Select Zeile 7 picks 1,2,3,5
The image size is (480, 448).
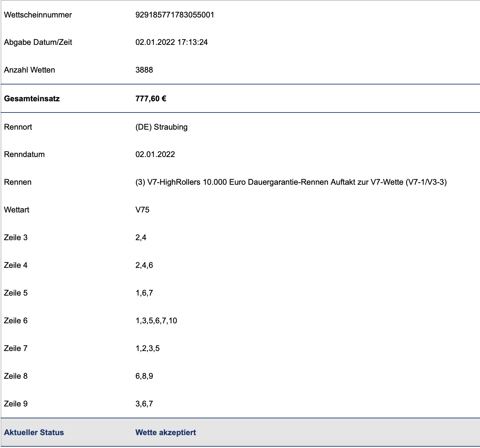pyautogui.click(x=147, y=348)
